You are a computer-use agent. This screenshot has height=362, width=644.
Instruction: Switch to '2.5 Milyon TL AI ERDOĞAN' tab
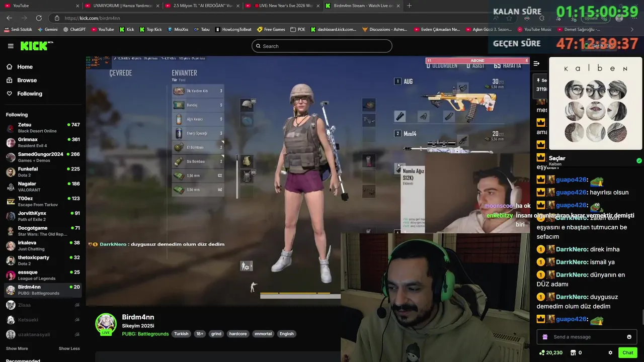[202, 6]
